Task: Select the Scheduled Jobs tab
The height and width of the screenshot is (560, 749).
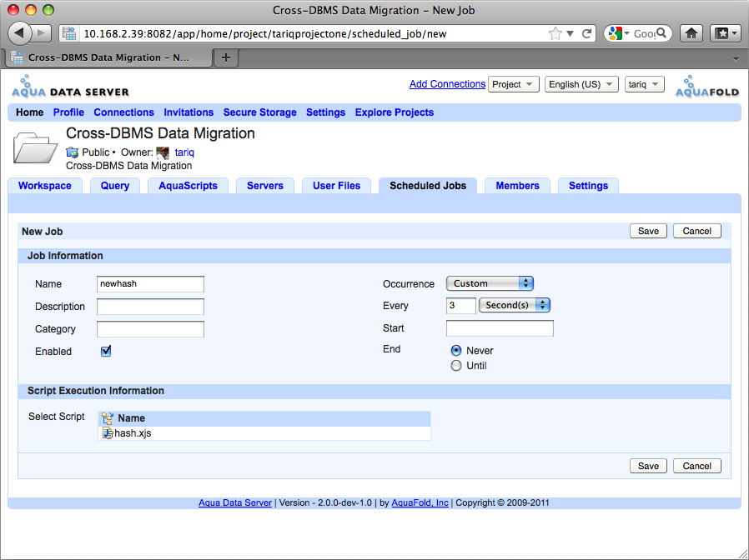Action: [428, 186]
